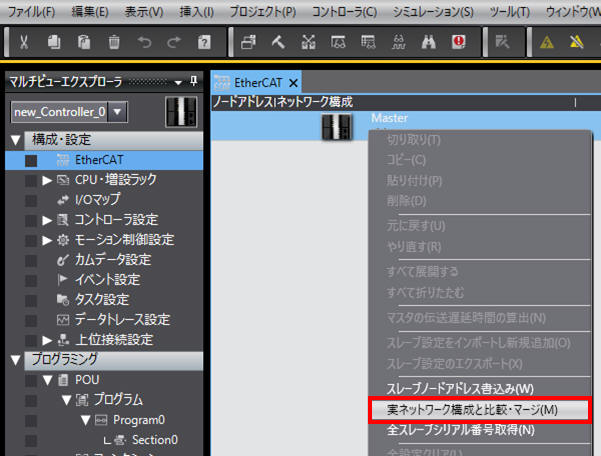
Task: Click the chart icon next to データトレース設定
Action: 63,320
